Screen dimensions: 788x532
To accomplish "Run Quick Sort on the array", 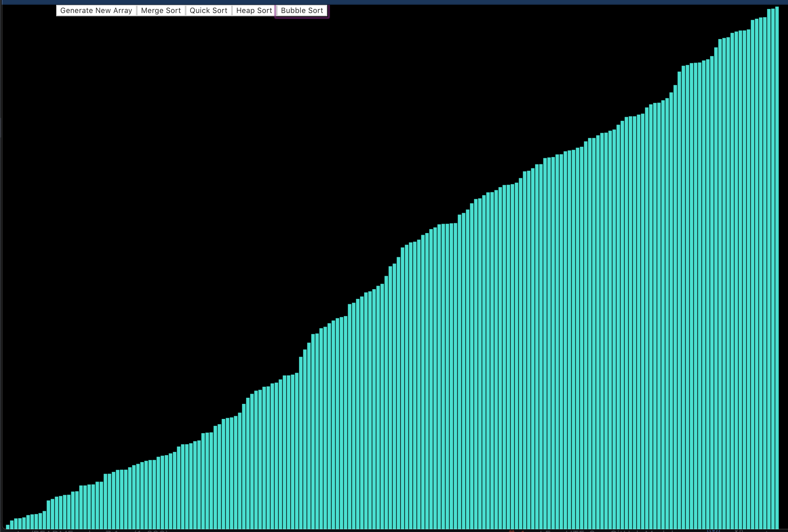I will (208, 11).
